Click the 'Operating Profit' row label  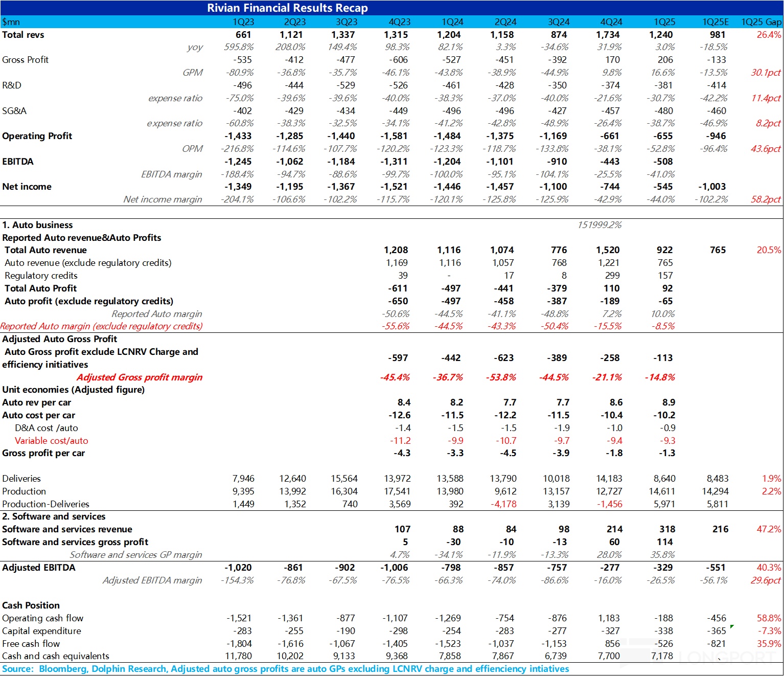click(x=37, y=136)
